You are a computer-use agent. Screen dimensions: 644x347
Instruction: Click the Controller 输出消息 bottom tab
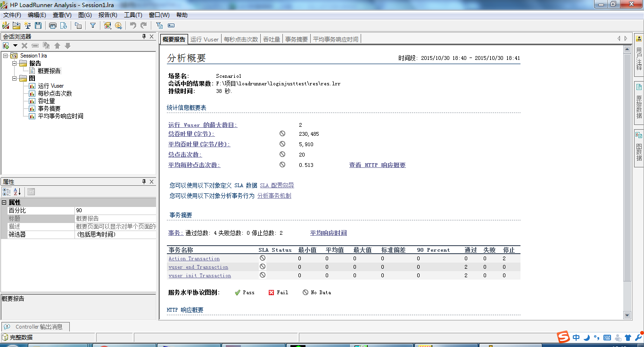click(x=35, y=327)
